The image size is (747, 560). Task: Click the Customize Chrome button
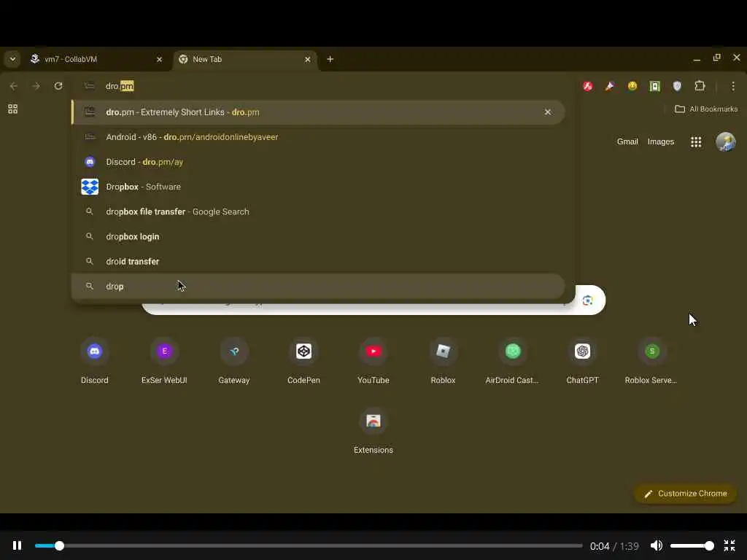(x=685, y=494)
